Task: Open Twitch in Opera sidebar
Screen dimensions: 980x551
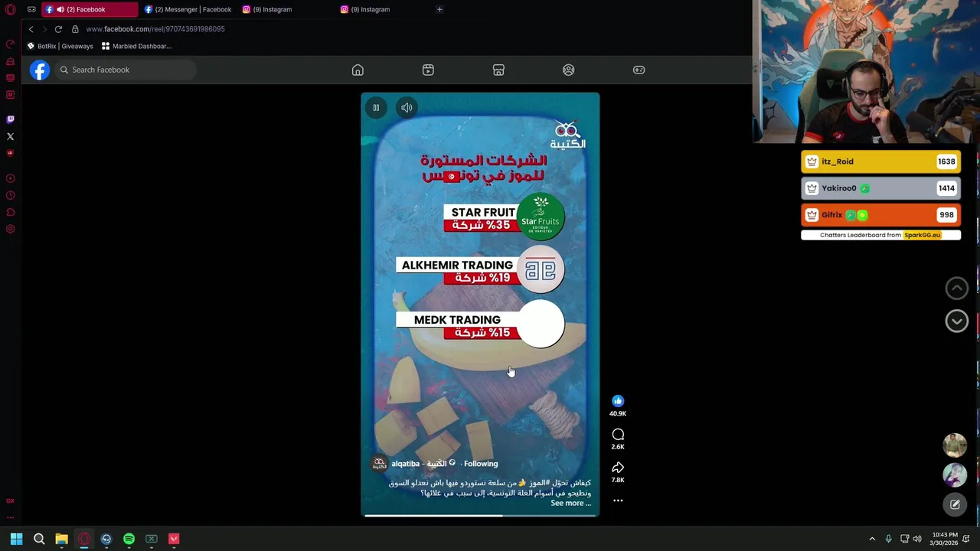Action: (10, 119)
